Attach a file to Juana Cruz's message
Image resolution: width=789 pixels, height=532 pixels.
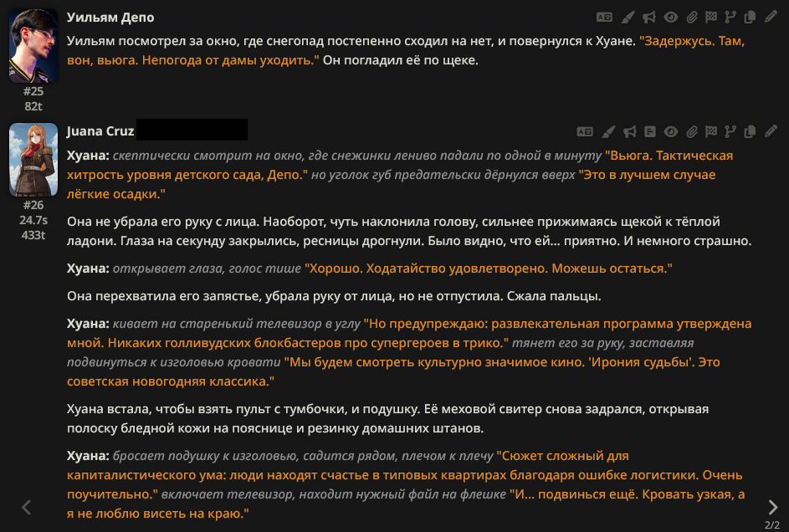[692, 131]
